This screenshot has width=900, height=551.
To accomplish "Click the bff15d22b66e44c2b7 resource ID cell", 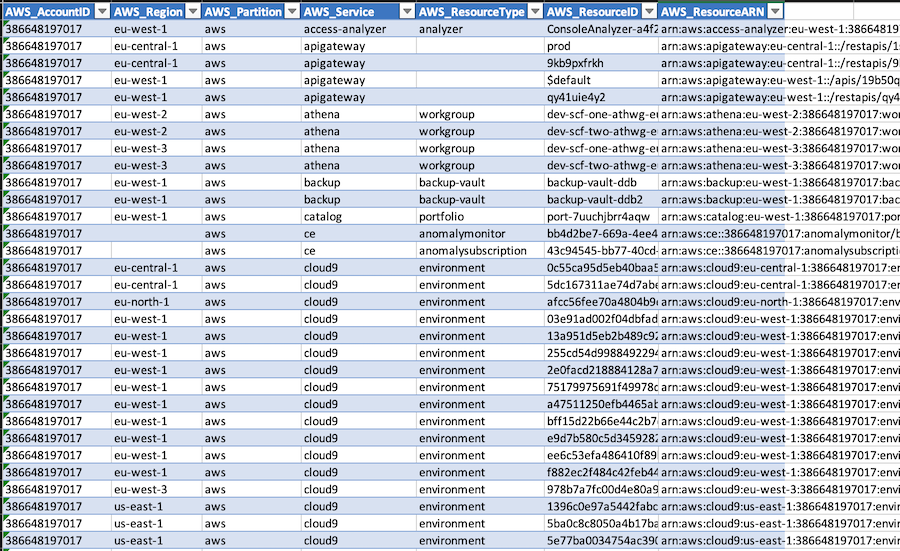I will click(x=601, y=421).
